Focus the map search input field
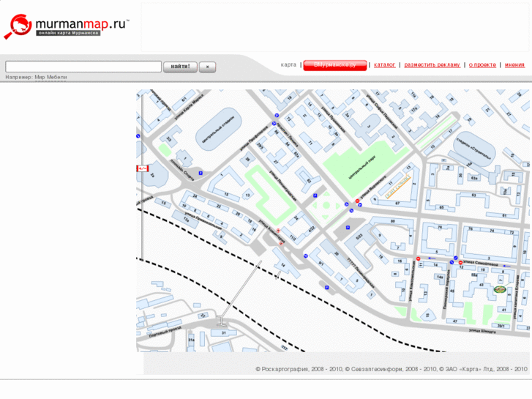 point(83,67)
